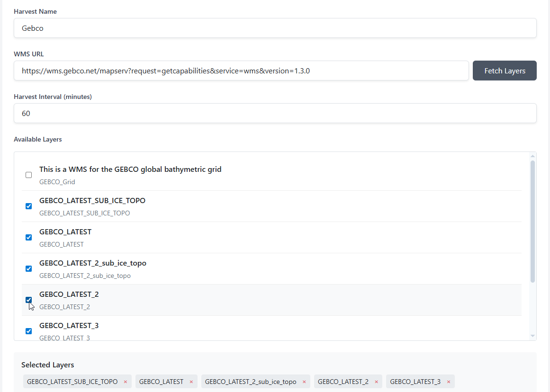Uncheck GEBCO_LATEST_SUB_ICE_TOPO layer checkbox
The image size is (550, 392).
pos(29,206)
